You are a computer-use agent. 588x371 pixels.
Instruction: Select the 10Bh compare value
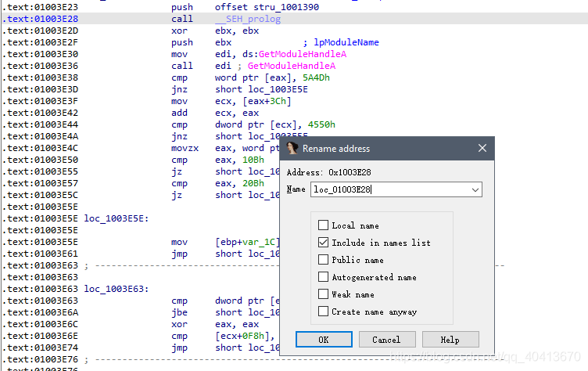tap(253, 160)
